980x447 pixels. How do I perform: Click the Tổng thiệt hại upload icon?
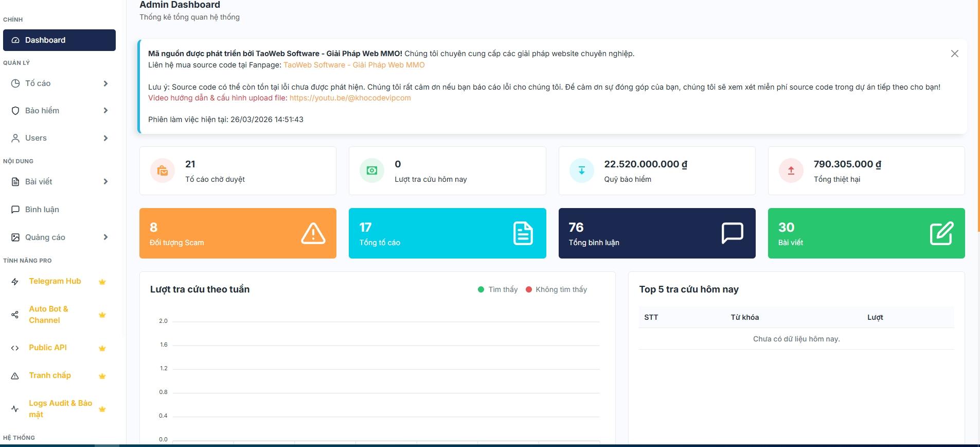(x=791, y=171)
